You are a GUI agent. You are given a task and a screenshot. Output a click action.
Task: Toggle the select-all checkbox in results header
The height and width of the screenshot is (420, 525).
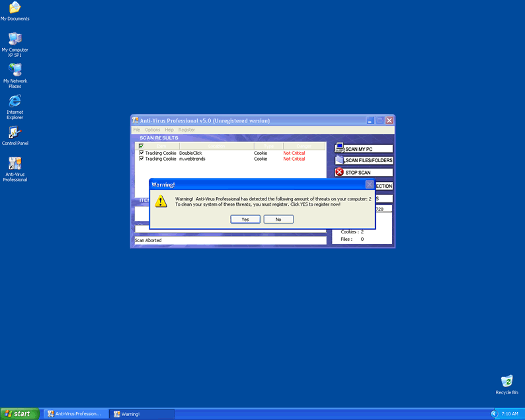[141, 146]
